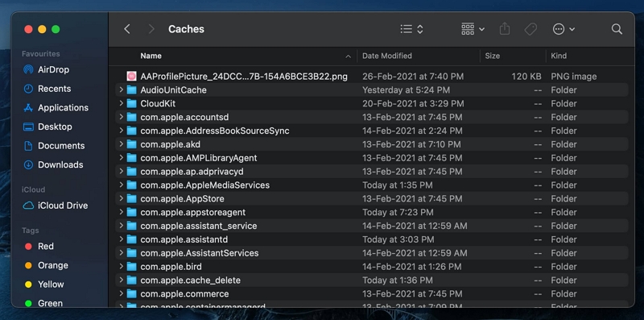Click the Share toolbar icon
Screen dimensions: 644x320
(x=505, y=29)
